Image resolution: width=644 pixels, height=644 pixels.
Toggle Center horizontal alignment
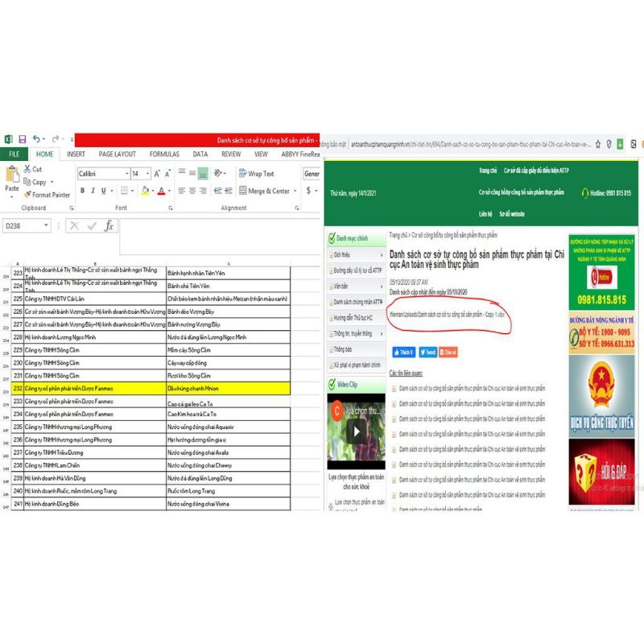[192, 191]
